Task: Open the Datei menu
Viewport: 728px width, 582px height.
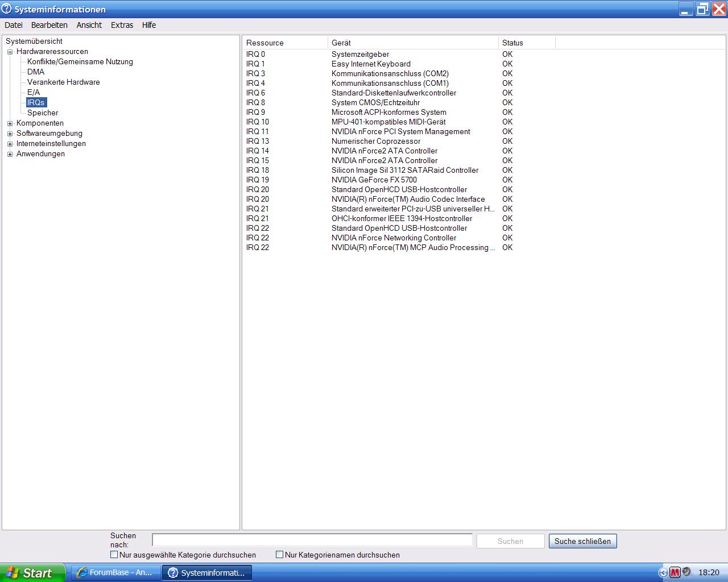Action: [x=14, y=25]
